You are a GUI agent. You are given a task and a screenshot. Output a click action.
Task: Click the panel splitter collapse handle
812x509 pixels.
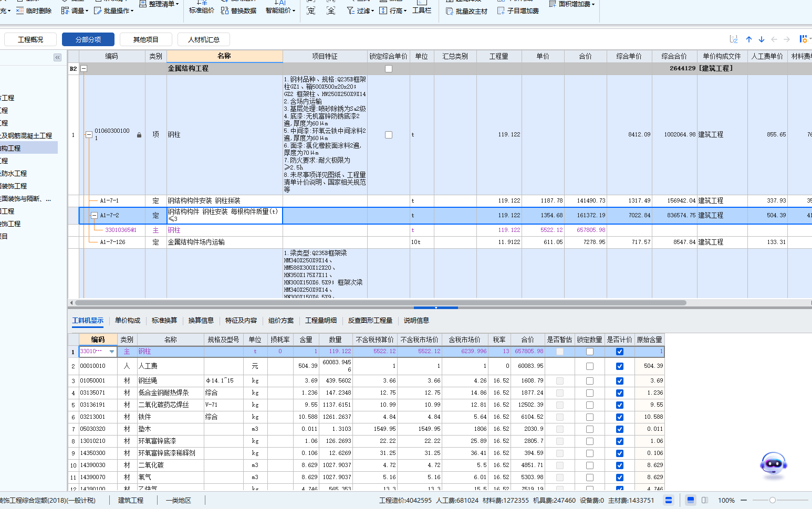point(436,308)
